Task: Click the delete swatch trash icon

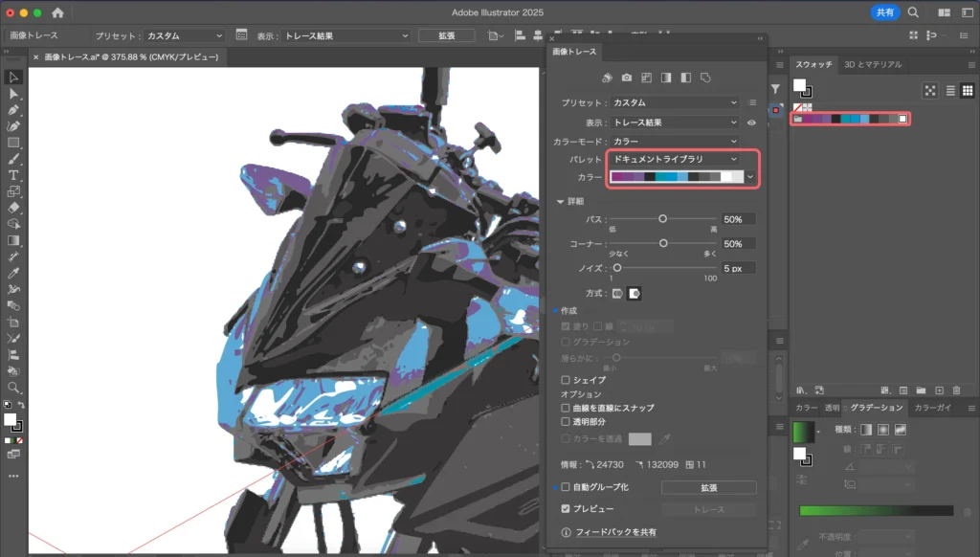Action: coord(956,390)
